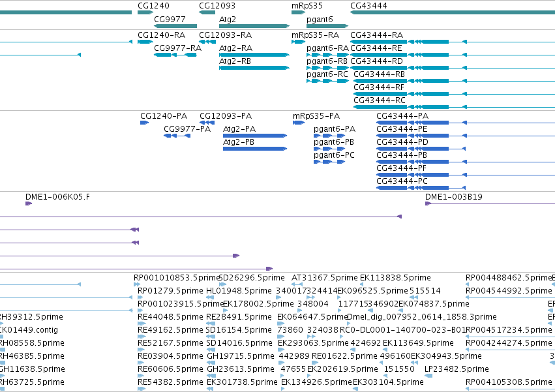
Task: Click protein label CG43444-PD
Action: coord(402,142)
